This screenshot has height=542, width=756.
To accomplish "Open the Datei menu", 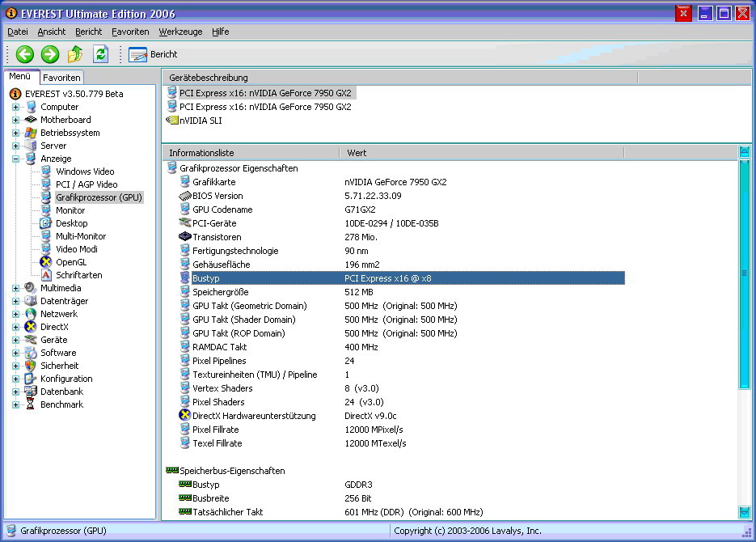I will 18,32.
